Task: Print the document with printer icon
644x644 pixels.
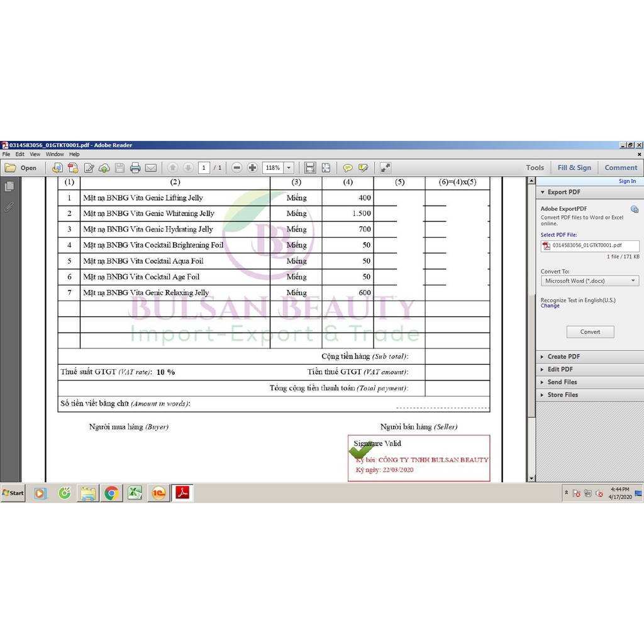Action: click(x=135, y=167)
